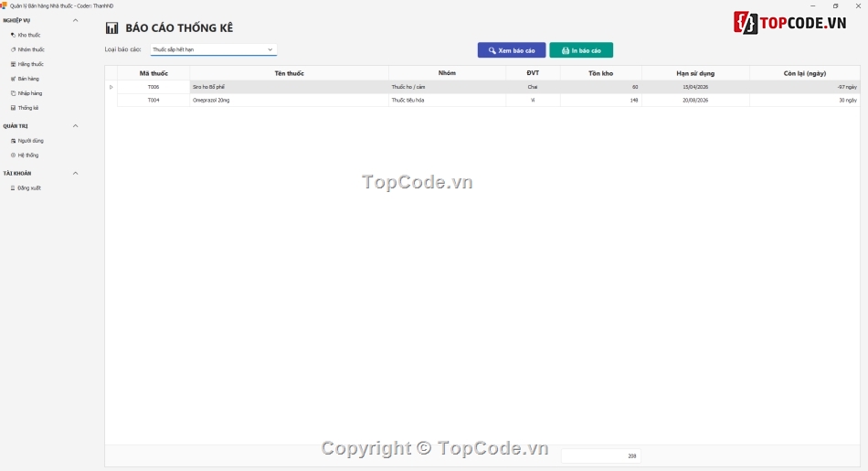Viewport: 868px width, 471px height.
Task: Sort by Hạn sử dụng column header
Action: point(695,73)
